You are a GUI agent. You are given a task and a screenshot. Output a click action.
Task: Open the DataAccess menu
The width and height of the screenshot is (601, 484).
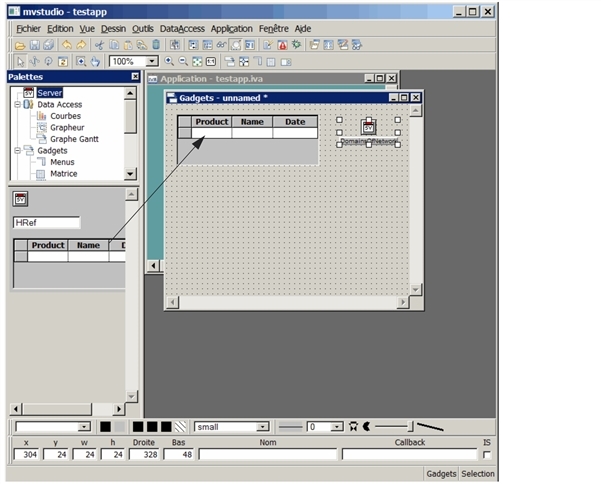[181, 29]
